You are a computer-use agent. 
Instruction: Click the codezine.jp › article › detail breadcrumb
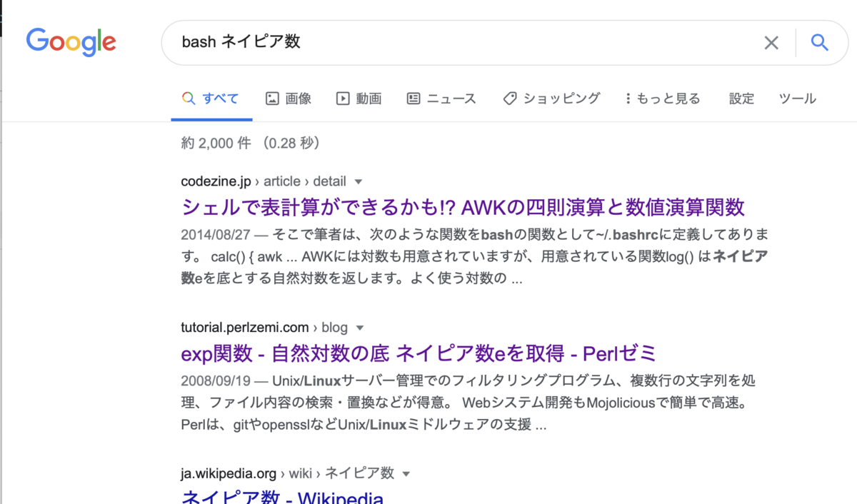tap(264, 181)
